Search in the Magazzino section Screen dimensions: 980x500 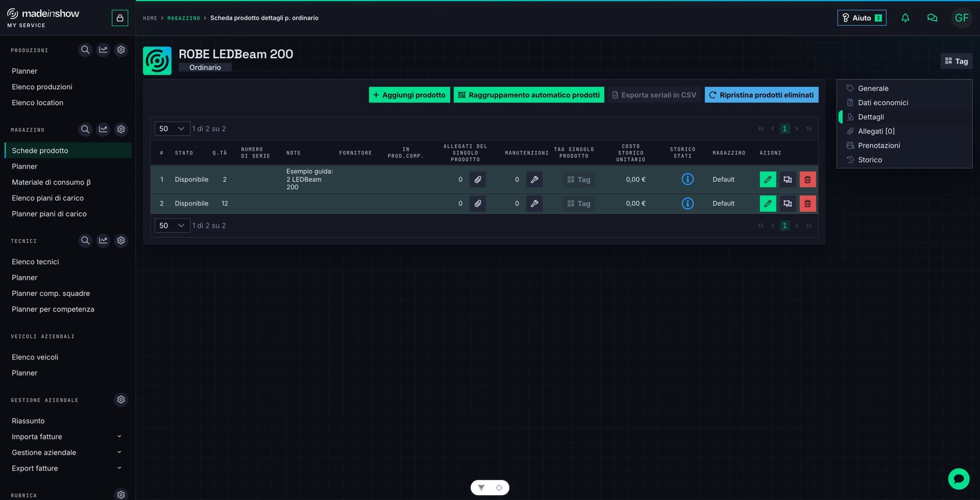85,130
